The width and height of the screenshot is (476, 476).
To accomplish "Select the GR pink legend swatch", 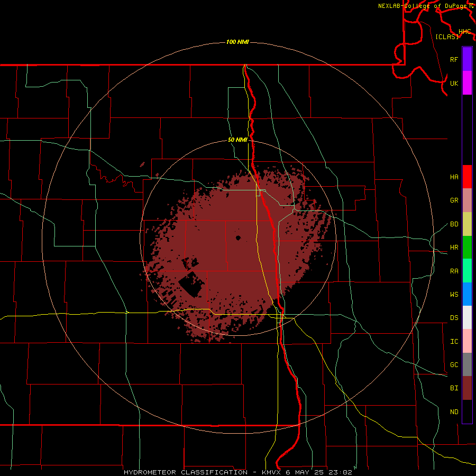I will [467, 200].
